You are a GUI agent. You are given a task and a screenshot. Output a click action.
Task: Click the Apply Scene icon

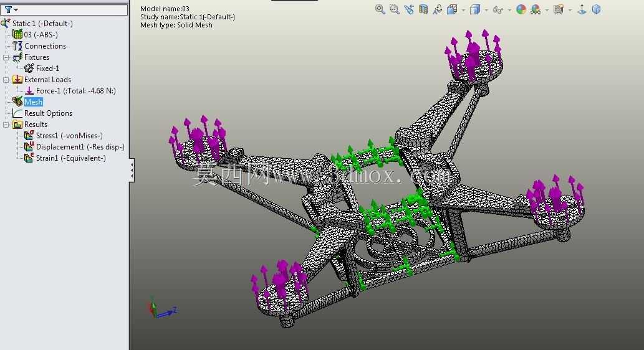point(536,9)
